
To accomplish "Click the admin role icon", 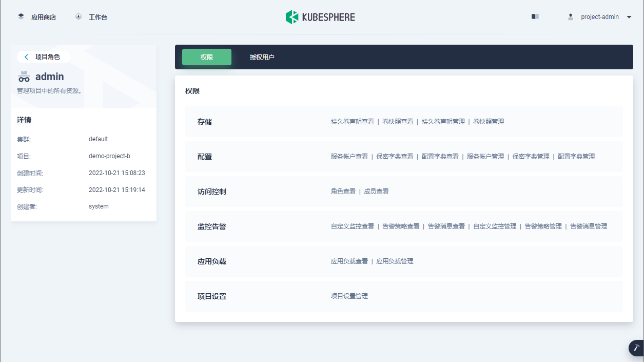I will (24, 77).
